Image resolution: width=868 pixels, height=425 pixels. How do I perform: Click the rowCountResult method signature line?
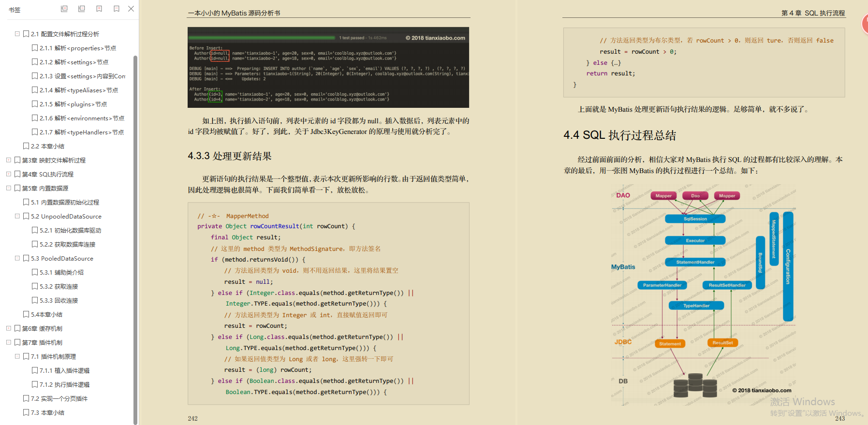pos(276,226)
